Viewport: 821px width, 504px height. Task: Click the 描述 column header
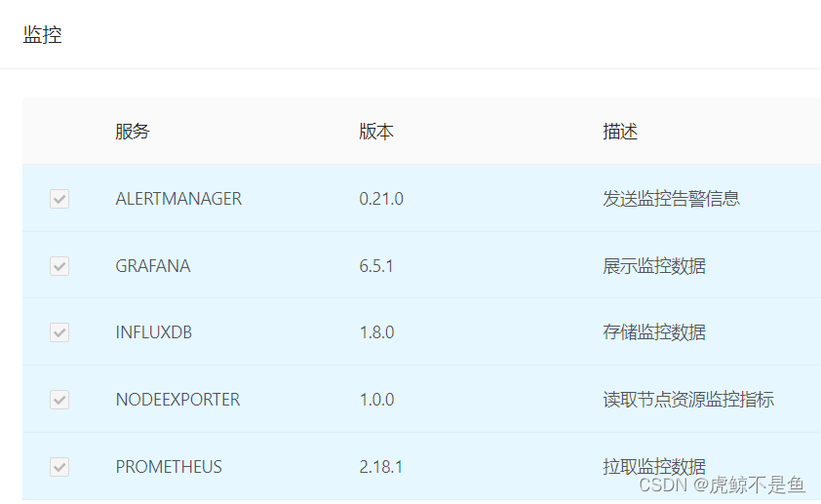coord(620,132)
